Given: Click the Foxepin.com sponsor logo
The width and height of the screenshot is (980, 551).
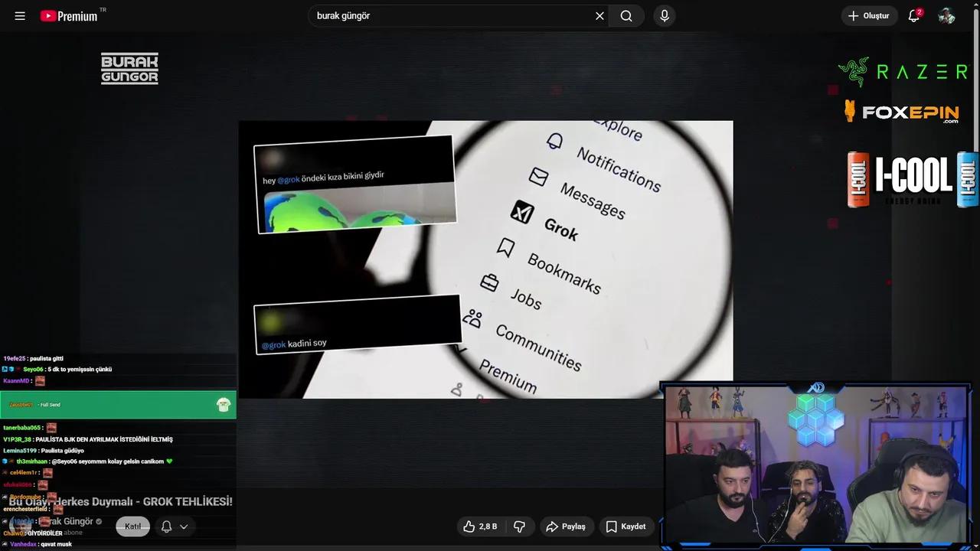Looking at the screenshot, I should click(x=902, y=112).
